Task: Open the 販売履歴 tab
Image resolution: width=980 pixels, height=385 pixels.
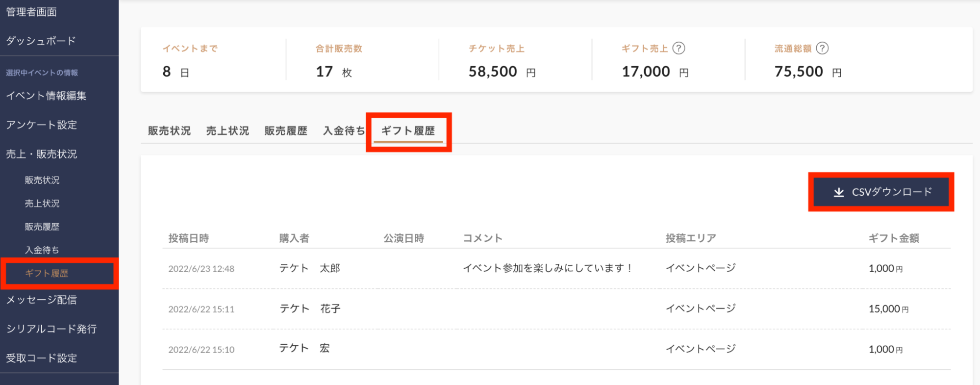Action: click(x=286, y=131)
